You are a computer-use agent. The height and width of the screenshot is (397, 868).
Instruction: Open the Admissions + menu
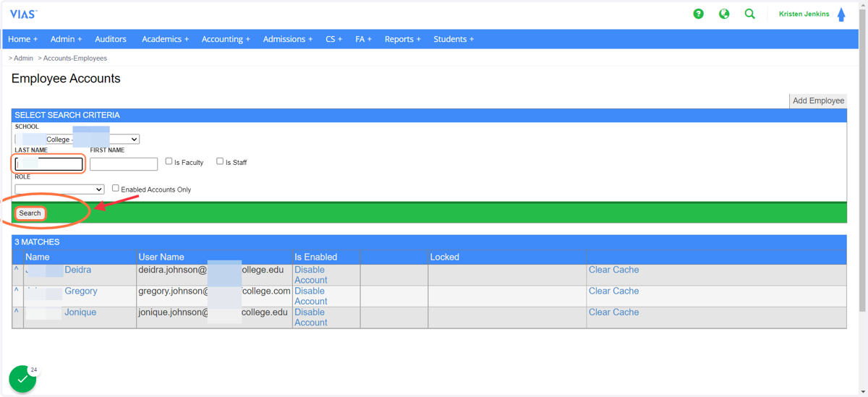point(288,39)
